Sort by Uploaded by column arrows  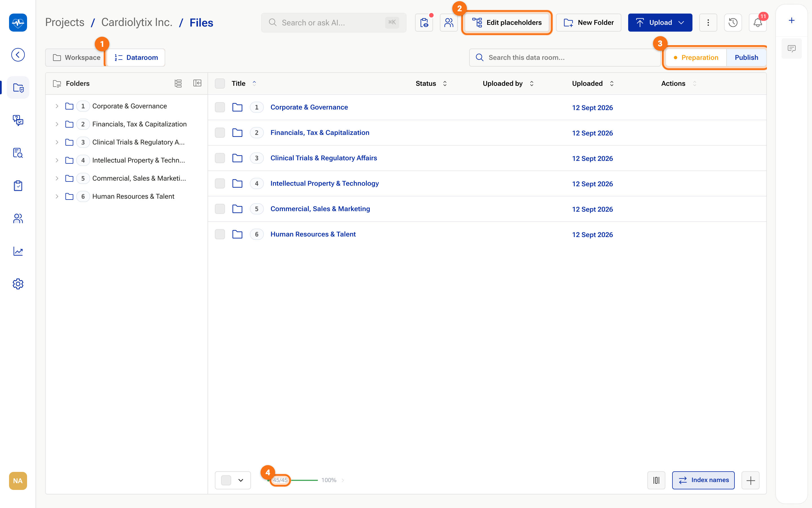(531, 83)
